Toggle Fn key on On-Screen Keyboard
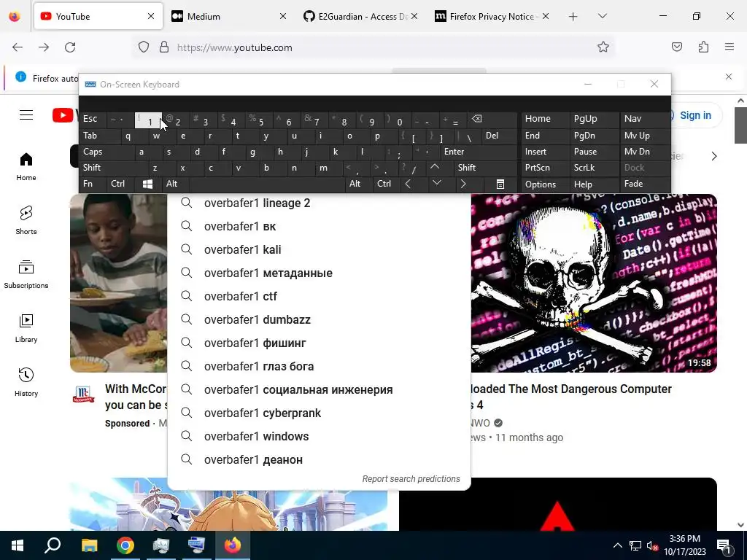Viewport: 747px width, 560px height. 93,184
